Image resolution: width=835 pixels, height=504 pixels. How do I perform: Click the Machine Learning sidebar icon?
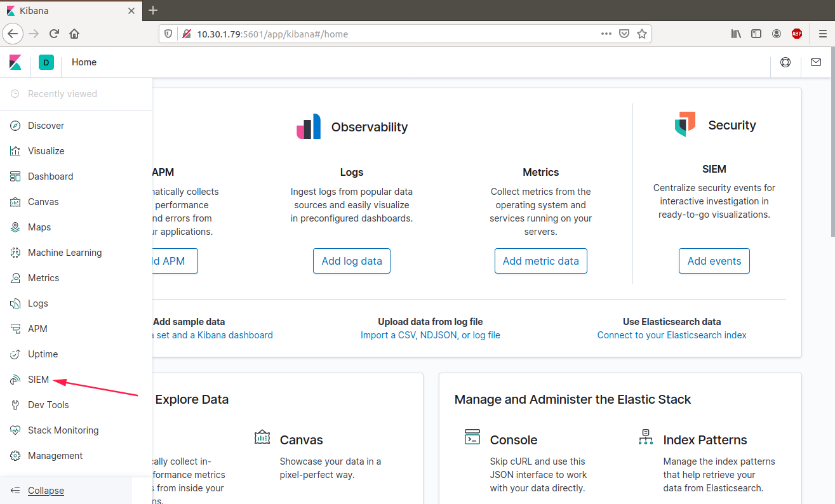tap(16, 253)
